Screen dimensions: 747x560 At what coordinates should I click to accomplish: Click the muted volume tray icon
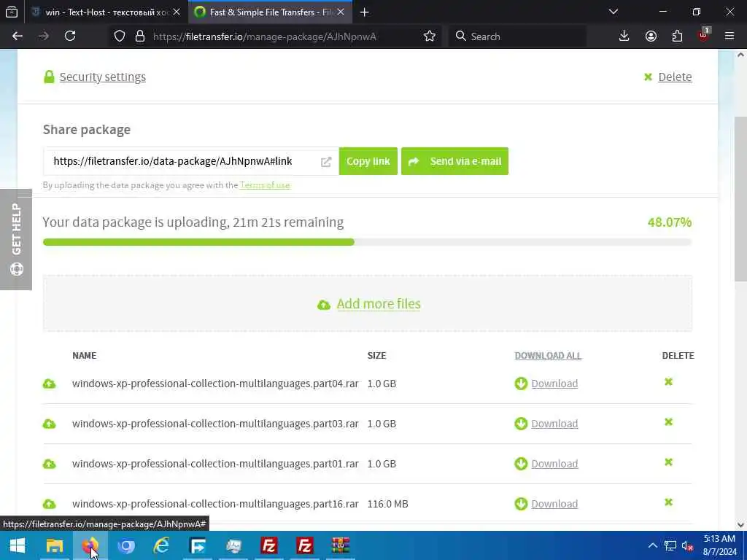coord(687,545)
